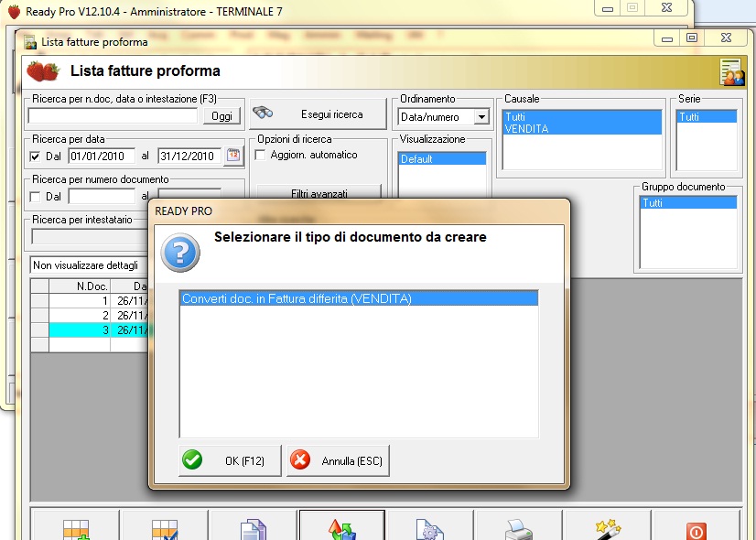Click the red X icon on Annulla
Screen dimensions: 756x540
300,459
